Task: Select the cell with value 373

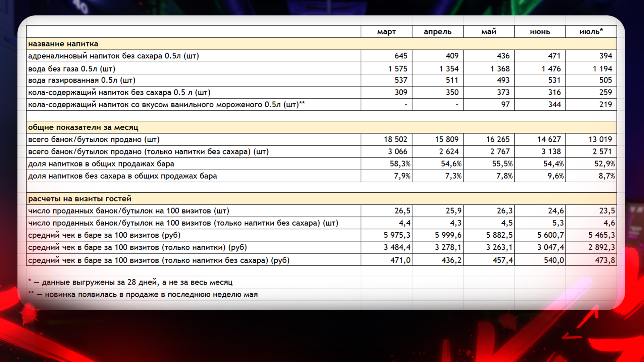Action: point(489,93)
